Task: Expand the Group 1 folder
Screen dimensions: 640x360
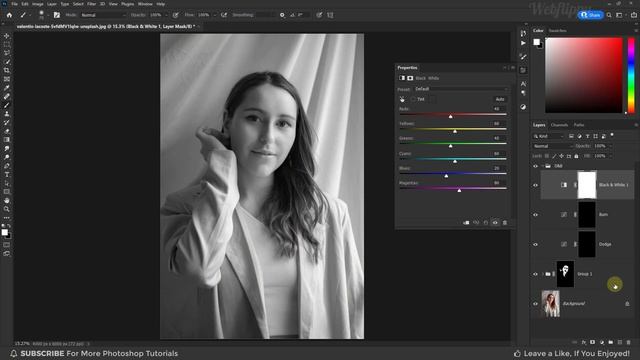Action: pos(542,274)
